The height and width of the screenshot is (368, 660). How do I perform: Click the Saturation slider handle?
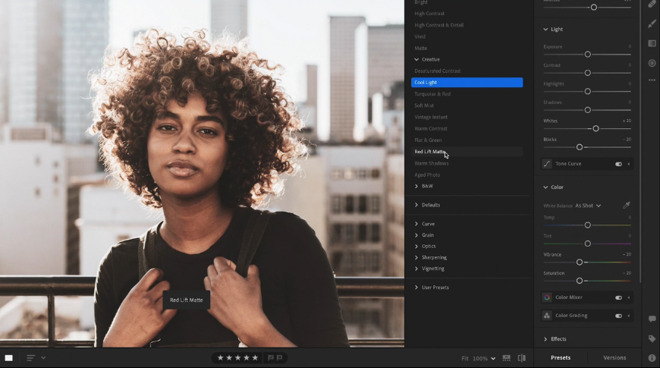pyautogui.click(x=579, y=281)
